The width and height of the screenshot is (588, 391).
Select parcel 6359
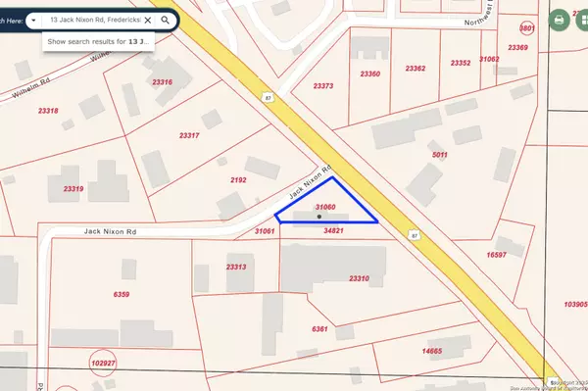(x=122, y=295)
